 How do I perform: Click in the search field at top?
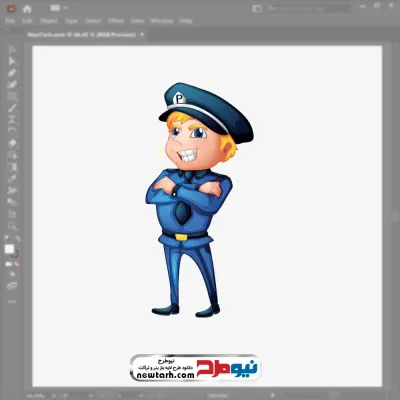(x=308, y=8)
